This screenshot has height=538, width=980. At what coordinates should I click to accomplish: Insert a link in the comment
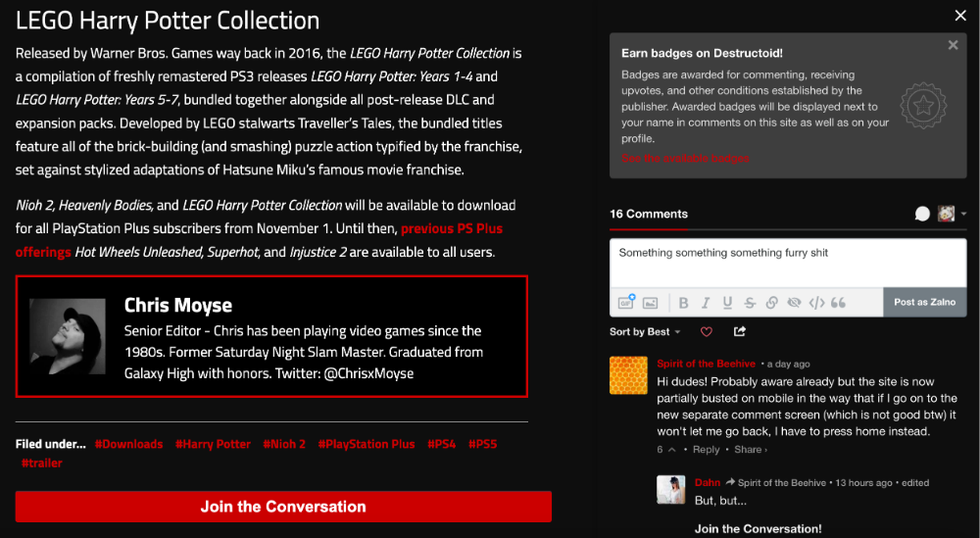772,303
